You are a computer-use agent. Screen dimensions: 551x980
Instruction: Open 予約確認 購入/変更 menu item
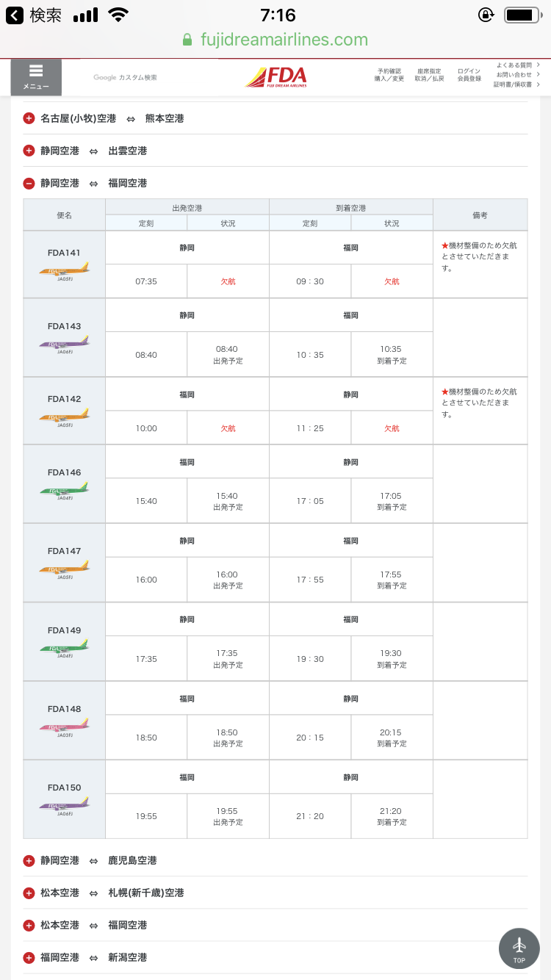(389, 75)
